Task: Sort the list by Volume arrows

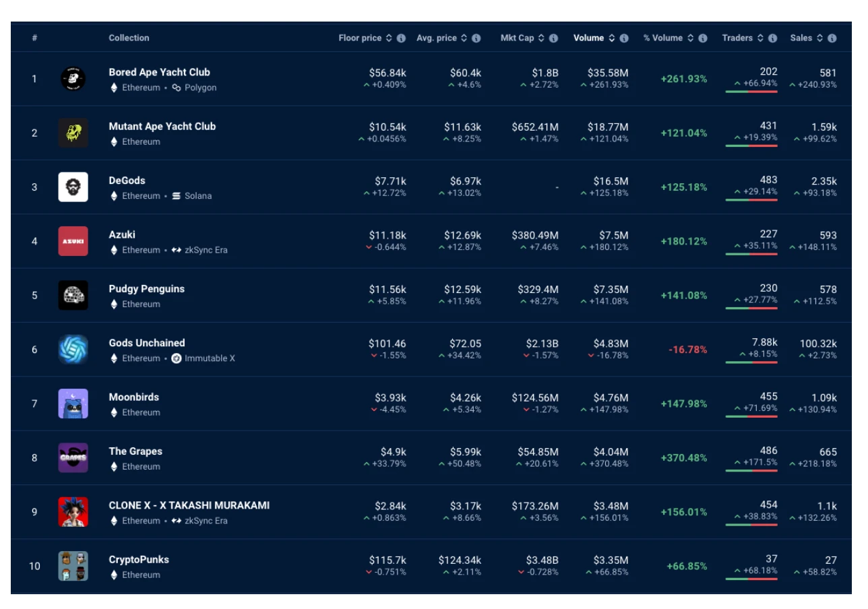Action: pyautogui.click(x=612, y=38)
